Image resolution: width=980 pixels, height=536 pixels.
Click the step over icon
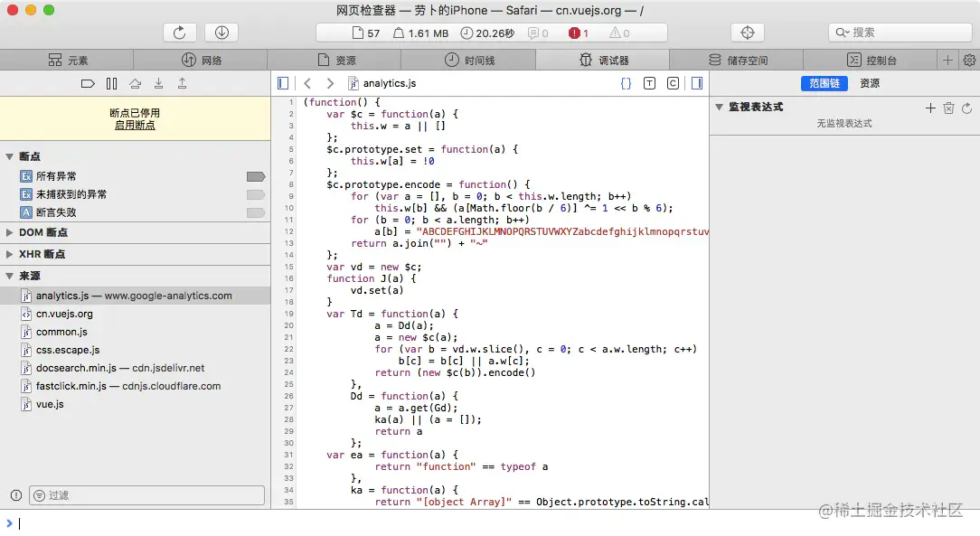coord(135,84)
